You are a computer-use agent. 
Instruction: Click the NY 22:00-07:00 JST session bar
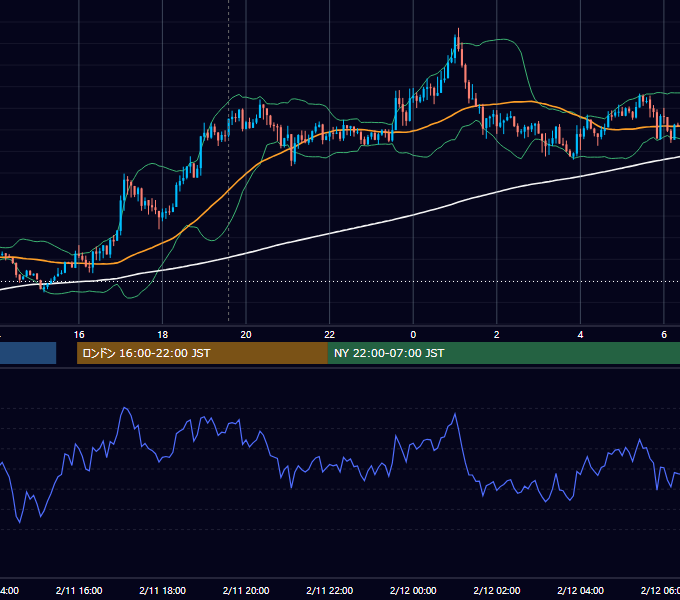pyautogui.click(x=503, y=353)
